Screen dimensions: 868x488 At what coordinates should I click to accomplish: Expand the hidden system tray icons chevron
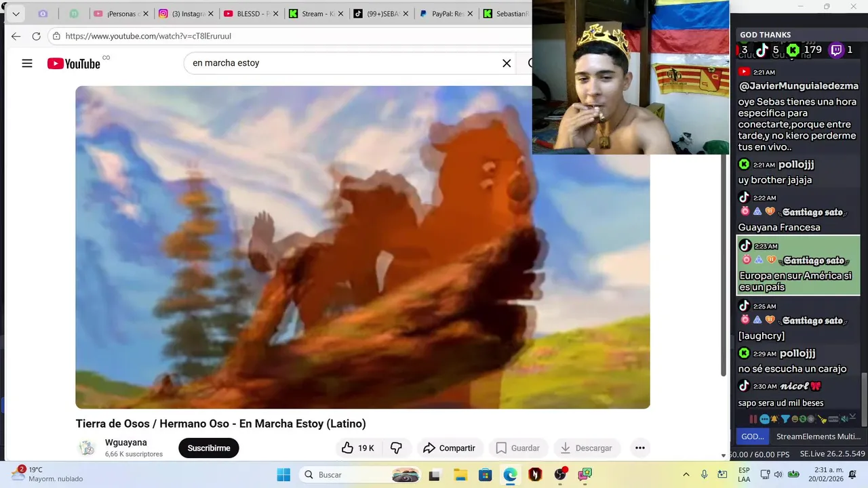(x=686, y=474)
